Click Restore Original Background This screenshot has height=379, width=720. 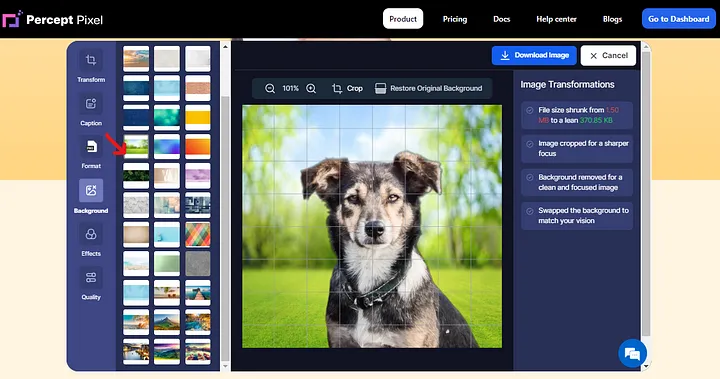coord(429,88)
